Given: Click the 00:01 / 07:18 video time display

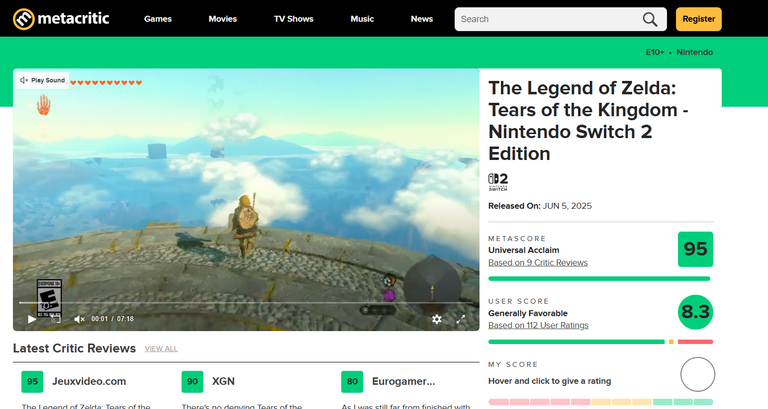Looking at the screenshot, I should [113, 319].
